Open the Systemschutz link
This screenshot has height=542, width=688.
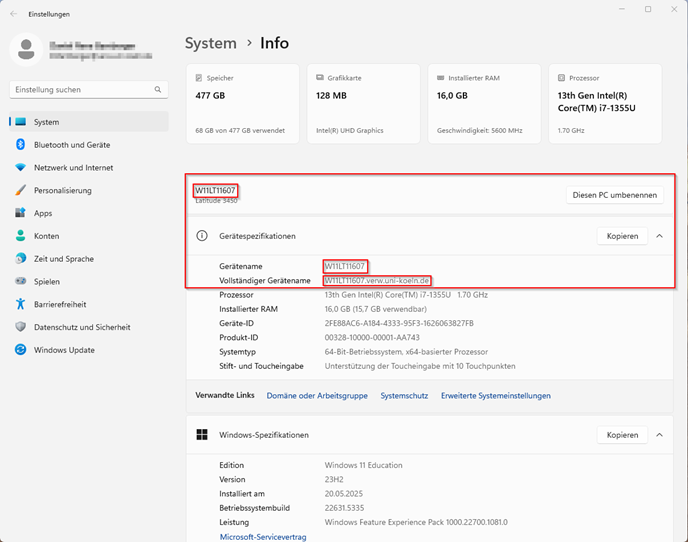tap(404, 395)
